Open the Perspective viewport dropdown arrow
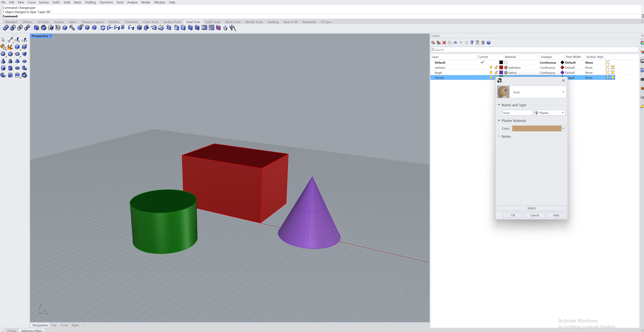644x332 pixels. coord(51,36)
